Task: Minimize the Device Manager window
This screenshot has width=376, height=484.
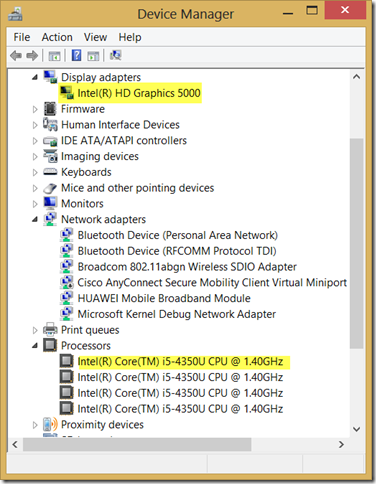Action: coord(288,13)
